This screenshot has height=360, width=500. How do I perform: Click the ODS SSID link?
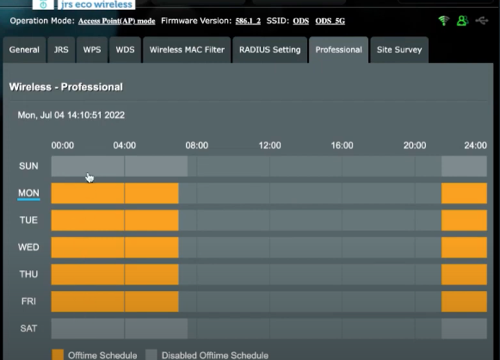(301, 21)
